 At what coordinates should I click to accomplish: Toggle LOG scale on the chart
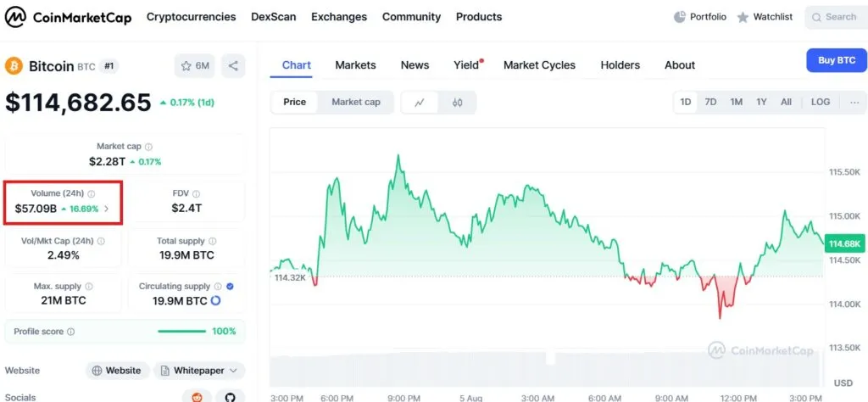(x=820, y=102)
